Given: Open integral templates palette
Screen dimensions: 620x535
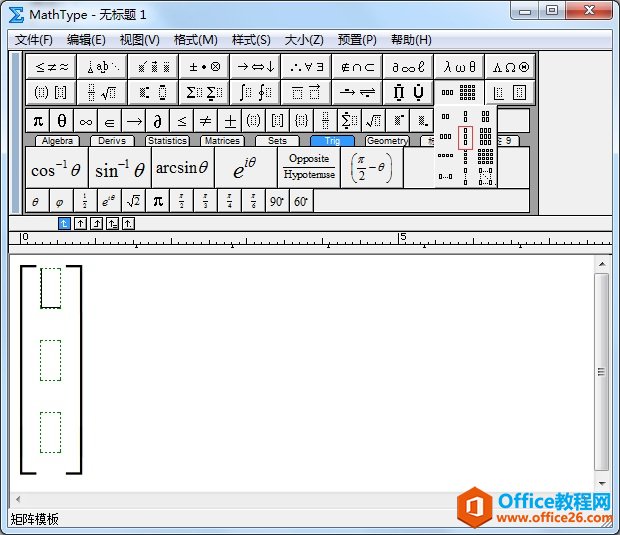Looking at the screenshot, I should 255,93.
